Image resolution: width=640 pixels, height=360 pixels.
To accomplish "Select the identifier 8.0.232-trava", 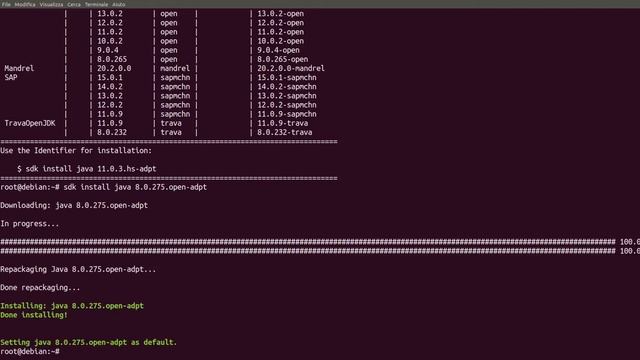I will (284, 132).
